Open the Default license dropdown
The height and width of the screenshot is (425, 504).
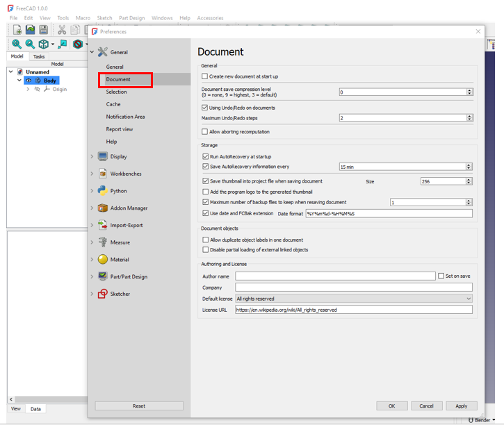353,299
